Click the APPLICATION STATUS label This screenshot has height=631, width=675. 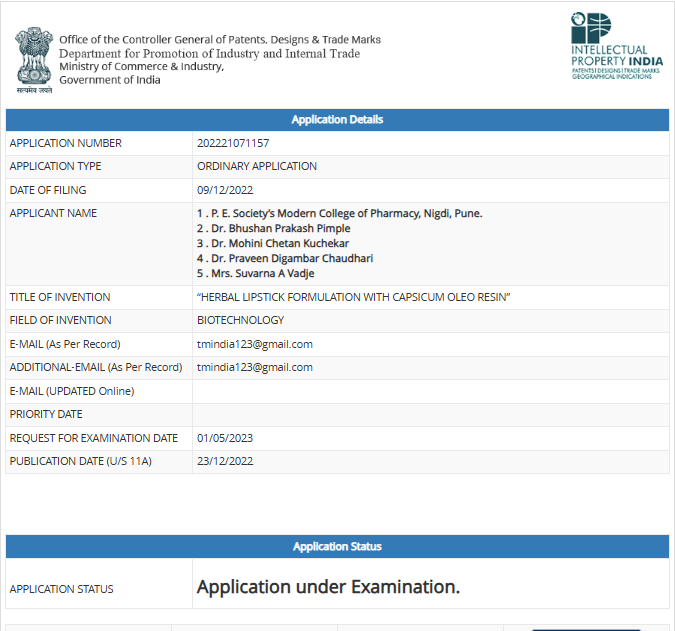[x=61, y=589]
